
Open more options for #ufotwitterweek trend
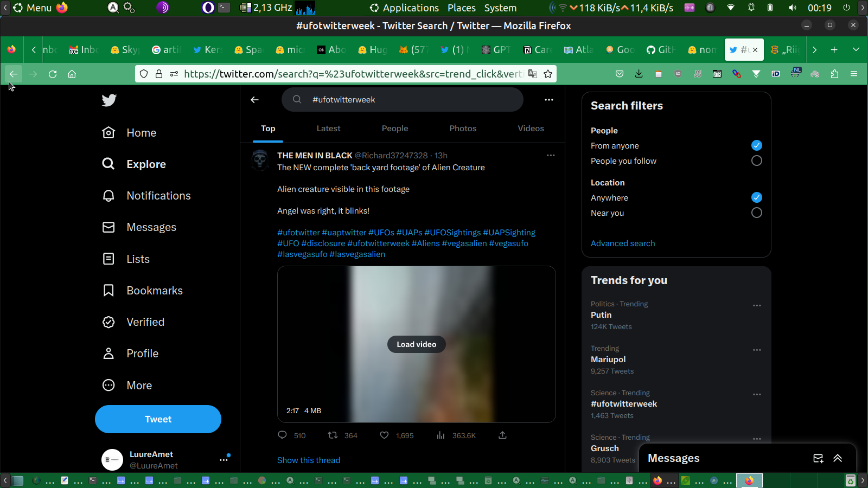757,394
